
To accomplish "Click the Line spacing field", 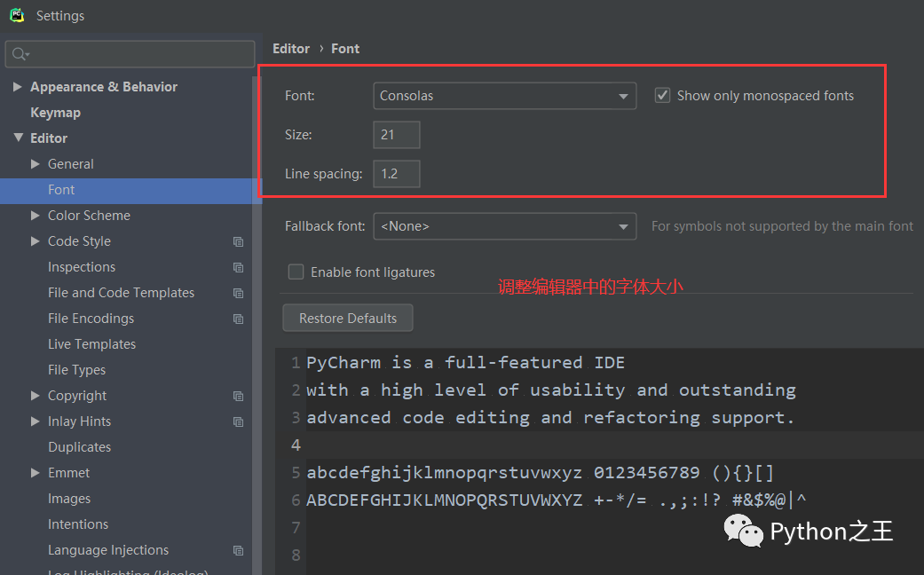I will click(x=397, y=174).
